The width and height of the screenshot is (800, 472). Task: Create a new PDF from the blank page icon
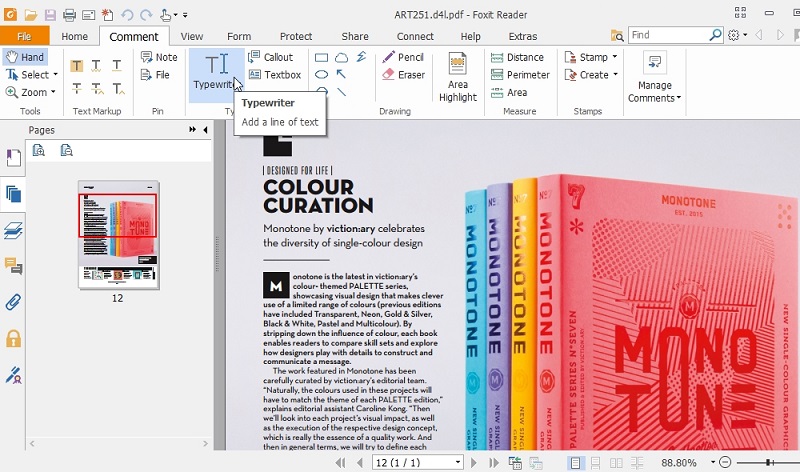[x=107, y=15]
